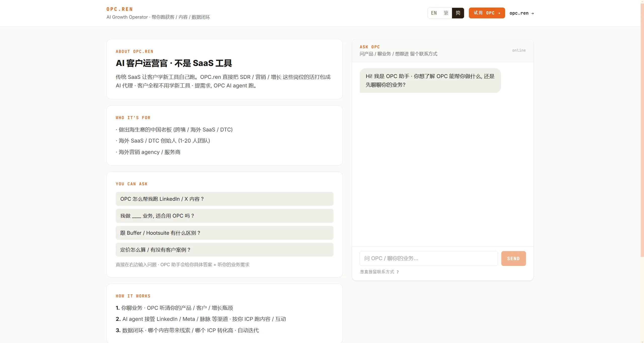Viewport: 644px width, 343px height.
Task: Click the SEND button
Action: 513,258
